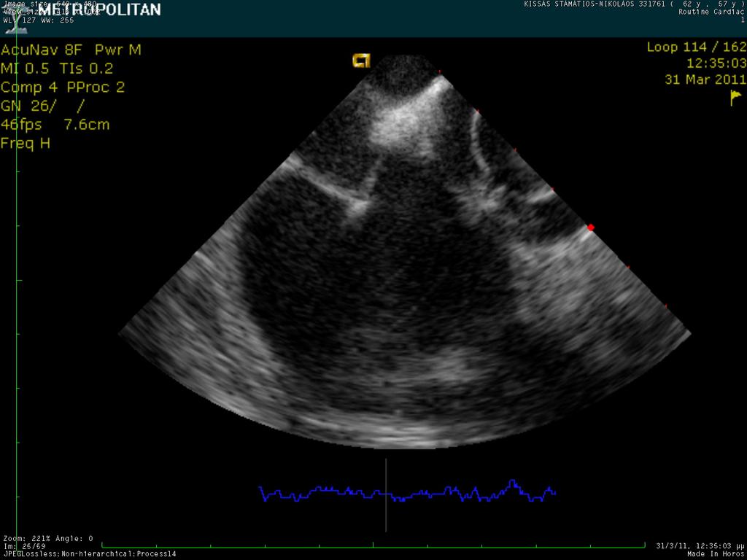The image size is (747, 560).
Task: Click the yellow probe orientation marker icon
Action: pos(361,61)
